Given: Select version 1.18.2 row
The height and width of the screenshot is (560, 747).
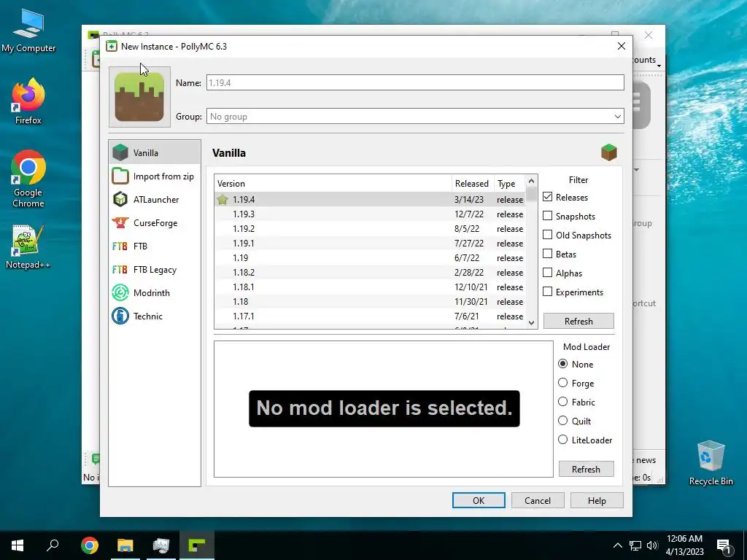Looking at the screenshot, I should (x=370, y=273).
